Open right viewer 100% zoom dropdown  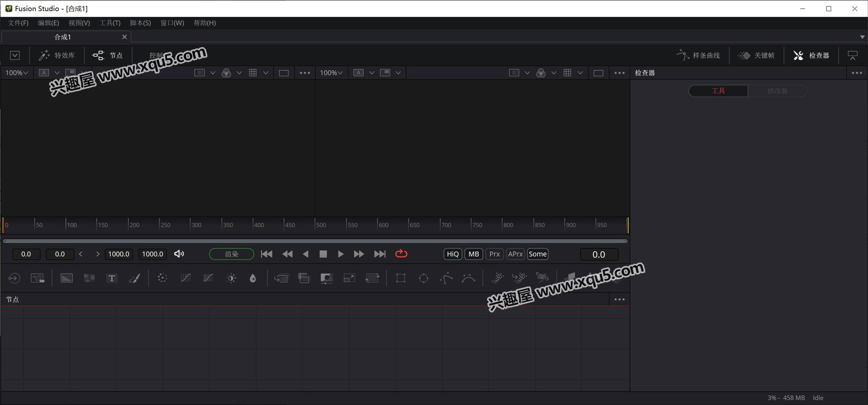(331, 73)
